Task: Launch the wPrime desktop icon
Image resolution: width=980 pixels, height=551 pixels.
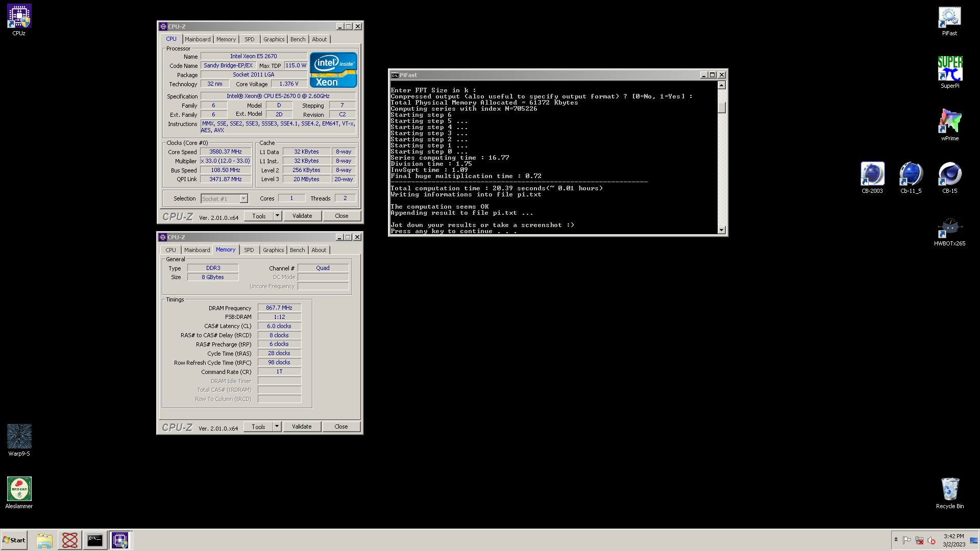Action: 949,125
